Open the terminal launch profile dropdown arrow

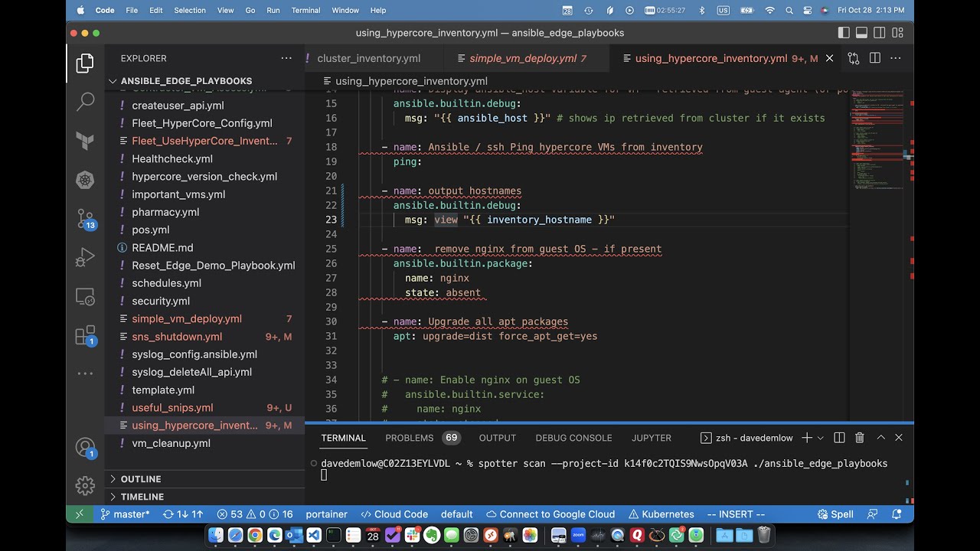820,438
